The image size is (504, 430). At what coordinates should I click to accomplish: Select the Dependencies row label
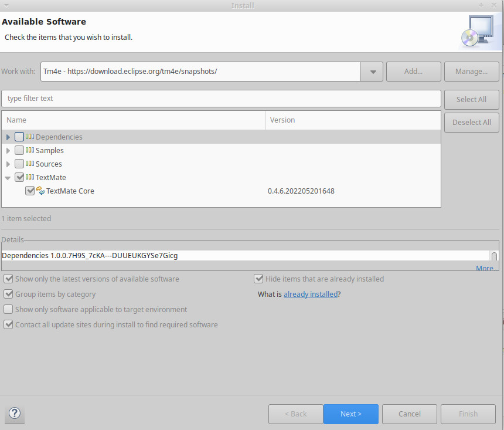[x=59, y=137]
